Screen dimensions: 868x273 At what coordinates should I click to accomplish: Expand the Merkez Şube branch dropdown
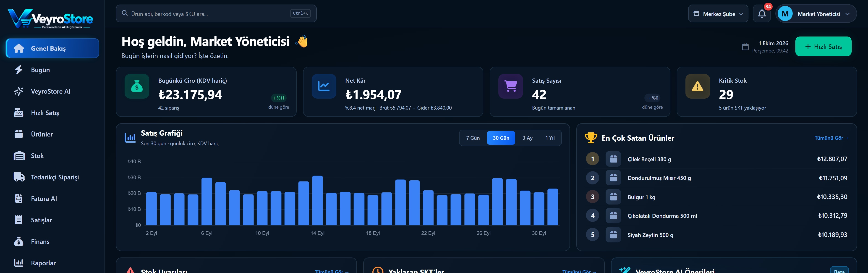click(718, 14)
